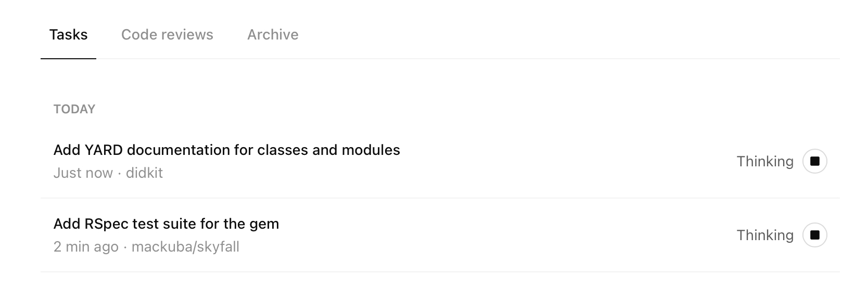This screenshot has width=868, height=289.
Task: Open the Archive tab
Action: pyautogui.click(x=273, y=34)
